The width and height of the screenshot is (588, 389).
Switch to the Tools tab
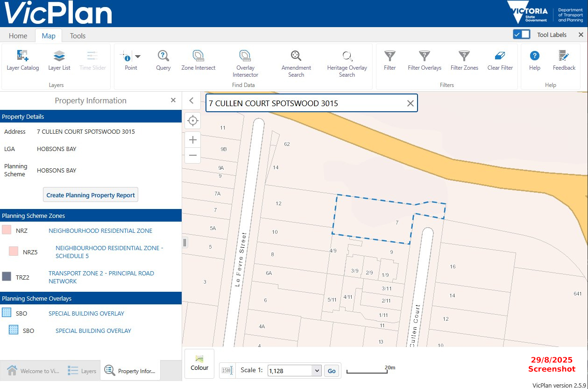[78, 36]
